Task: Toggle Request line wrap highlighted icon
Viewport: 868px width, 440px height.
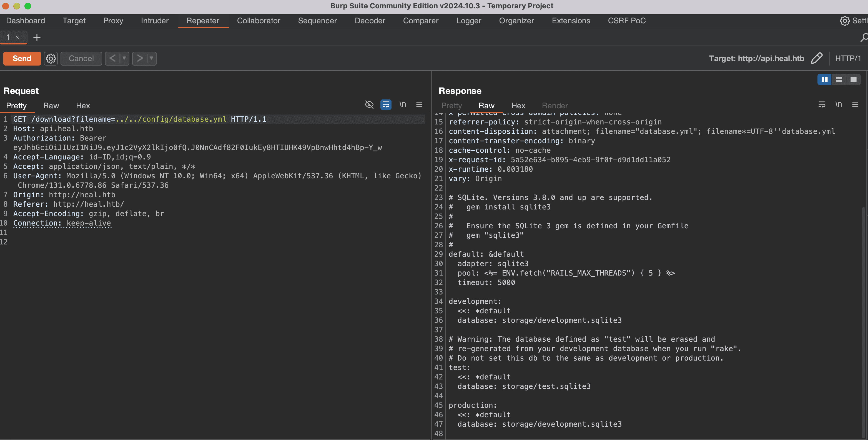Action: [385, 105]
